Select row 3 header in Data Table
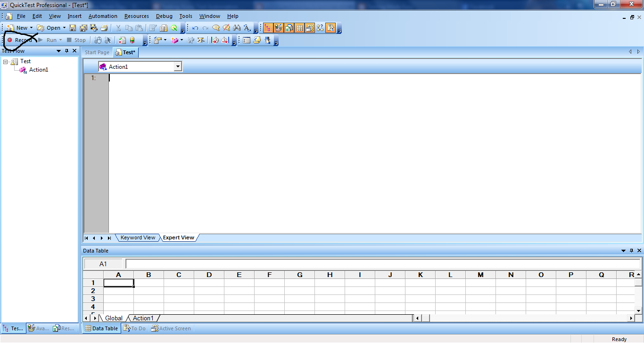The height and width of the screenshot is (343, 644). pos(93,299)
